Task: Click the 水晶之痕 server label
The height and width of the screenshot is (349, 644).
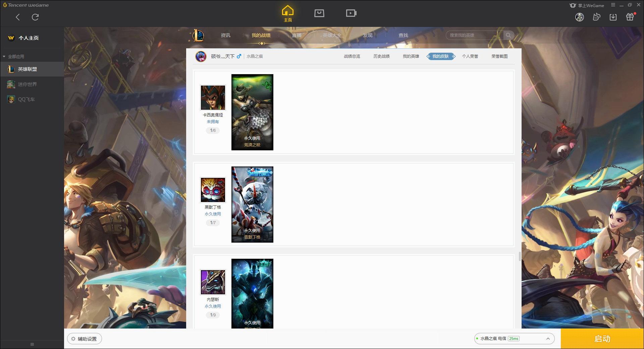Action: coord(255,56)
